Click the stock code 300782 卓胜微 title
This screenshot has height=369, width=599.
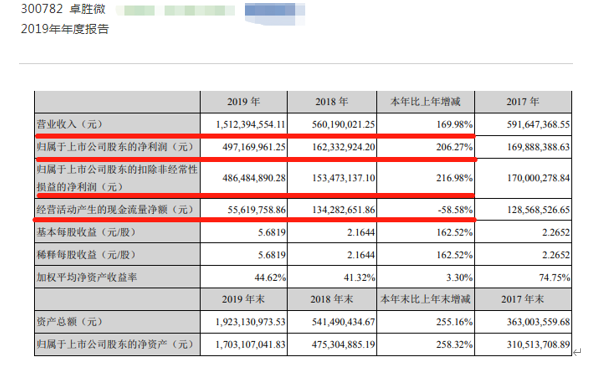pyautogui.click(x=63, y=8)
